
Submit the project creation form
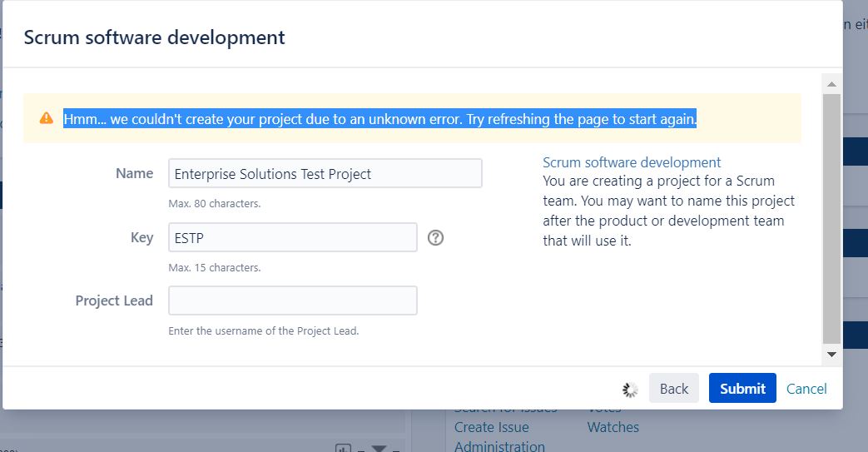(742, 388)
